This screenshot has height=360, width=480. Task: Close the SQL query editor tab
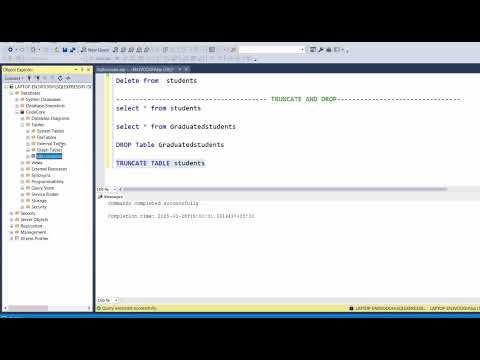[186, 69]
